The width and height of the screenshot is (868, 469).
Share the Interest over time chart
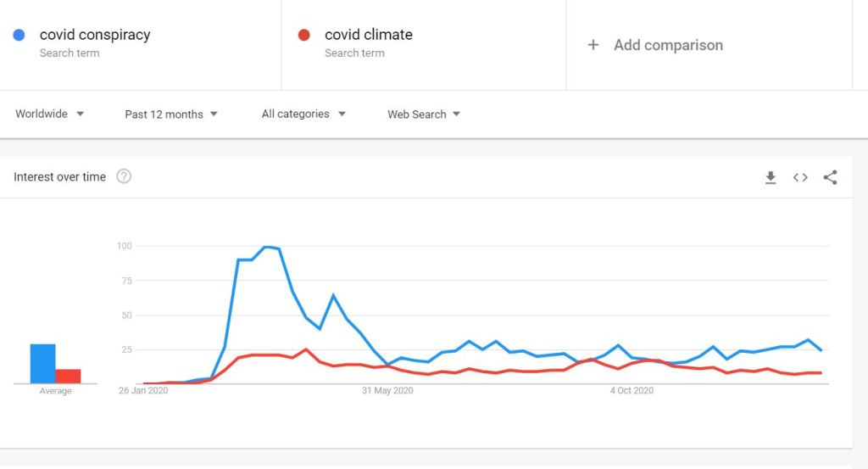[831, 177]
